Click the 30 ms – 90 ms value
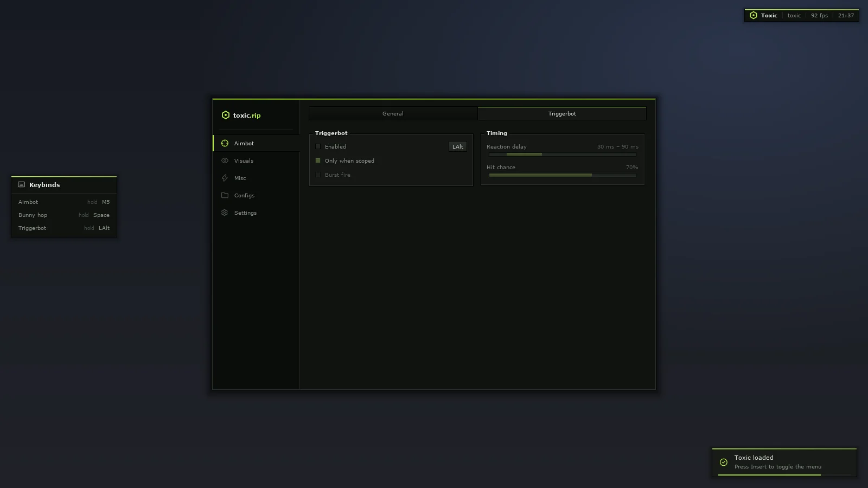The height and width of the screenshot is (488, 868). [617, 146]
